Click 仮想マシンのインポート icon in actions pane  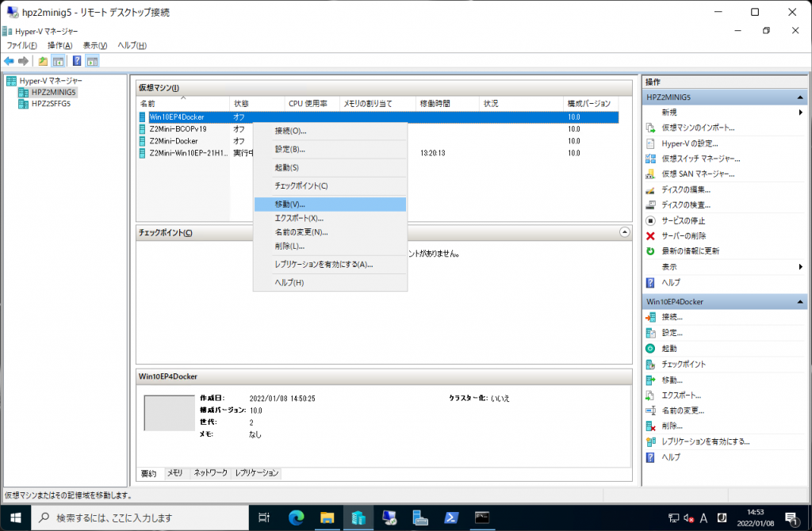[x=650, y=128]
